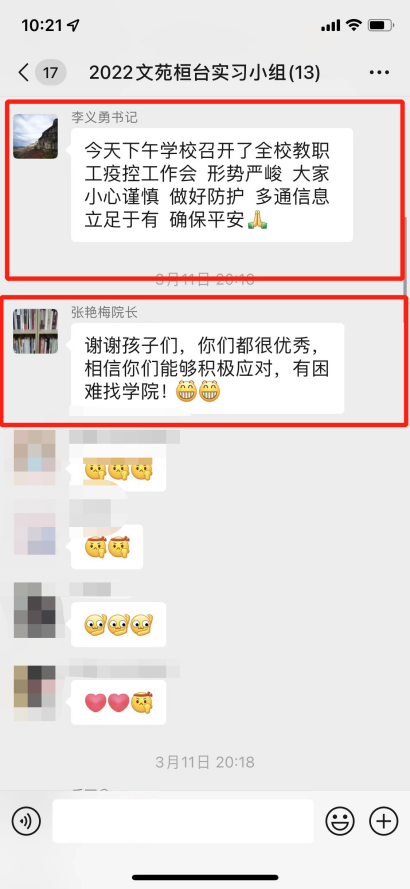This screenshot has width=410, height=889.
Task: Open the three-dot chat info menu
Action: pos(379,73)
